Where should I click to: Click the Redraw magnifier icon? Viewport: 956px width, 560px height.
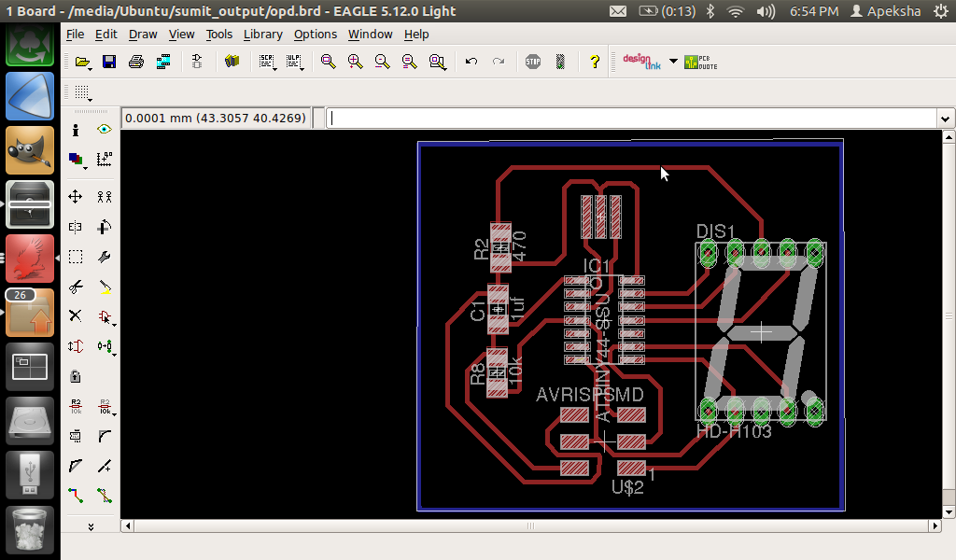click(x=409, y=62)
